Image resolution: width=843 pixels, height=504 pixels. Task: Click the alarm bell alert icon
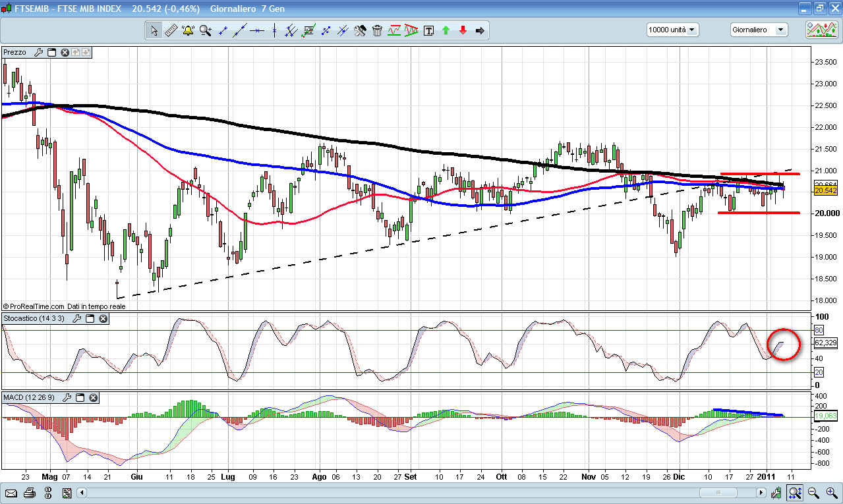(x=188, y=30)
